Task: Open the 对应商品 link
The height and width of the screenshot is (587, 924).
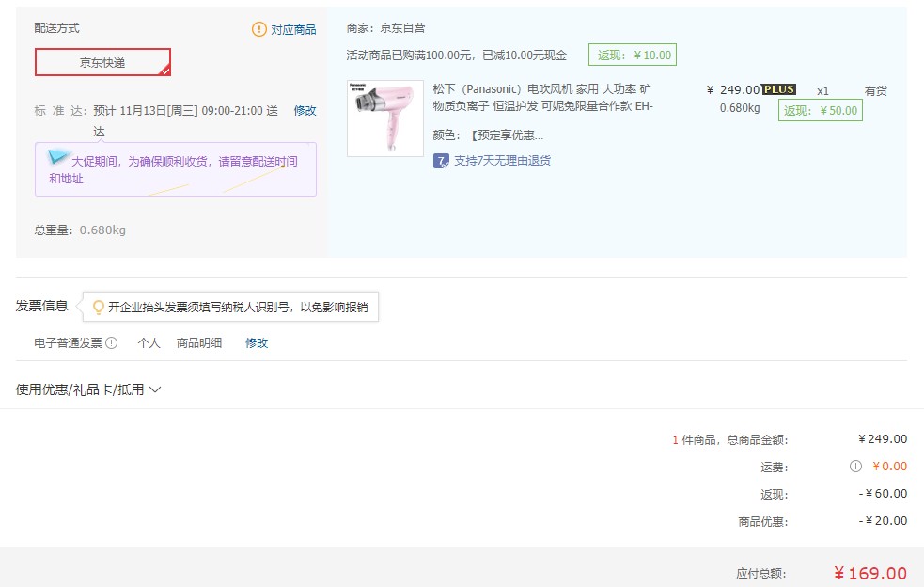Action: click(293, 29)
